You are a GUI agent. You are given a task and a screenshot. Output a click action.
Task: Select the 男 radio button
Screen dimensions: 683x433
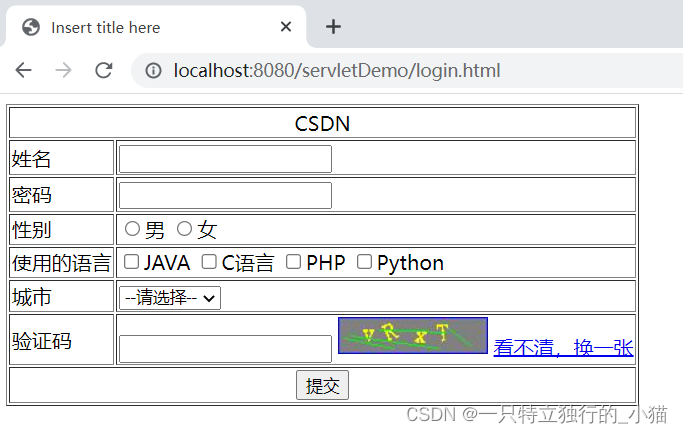click(x=132, y=230)
